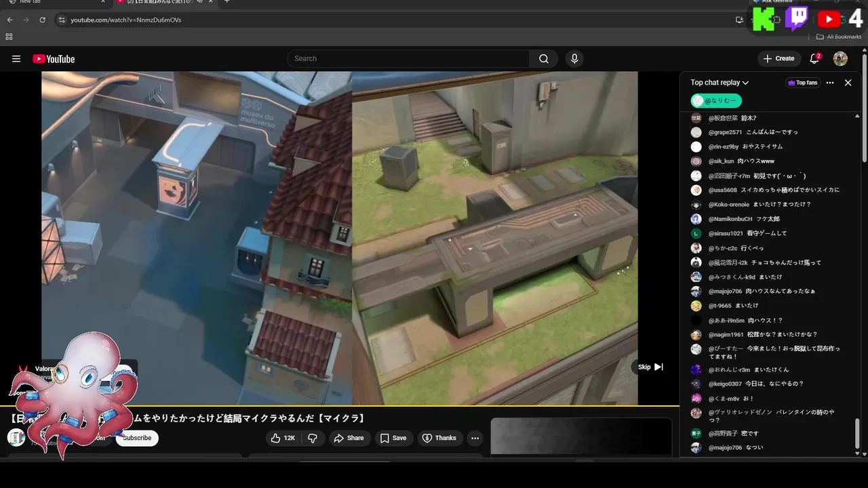Save the video to a playlist
This screenshot has height=488, width=868.
(393, 438)
